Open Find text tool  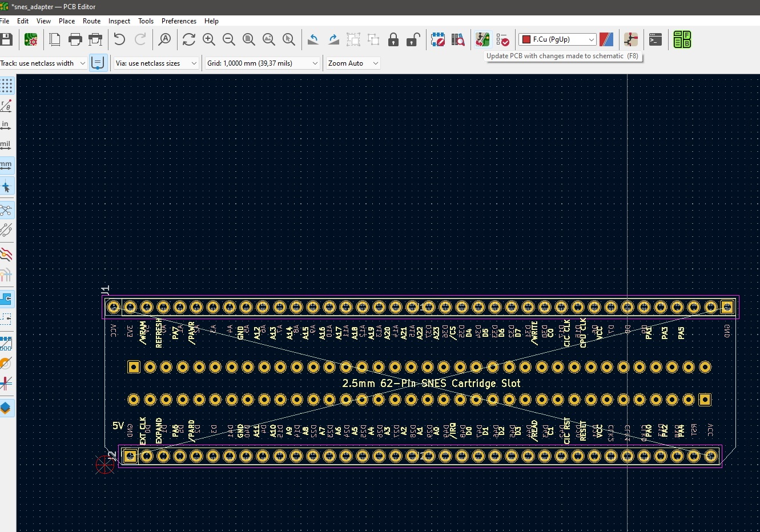(x=164, y=39)
